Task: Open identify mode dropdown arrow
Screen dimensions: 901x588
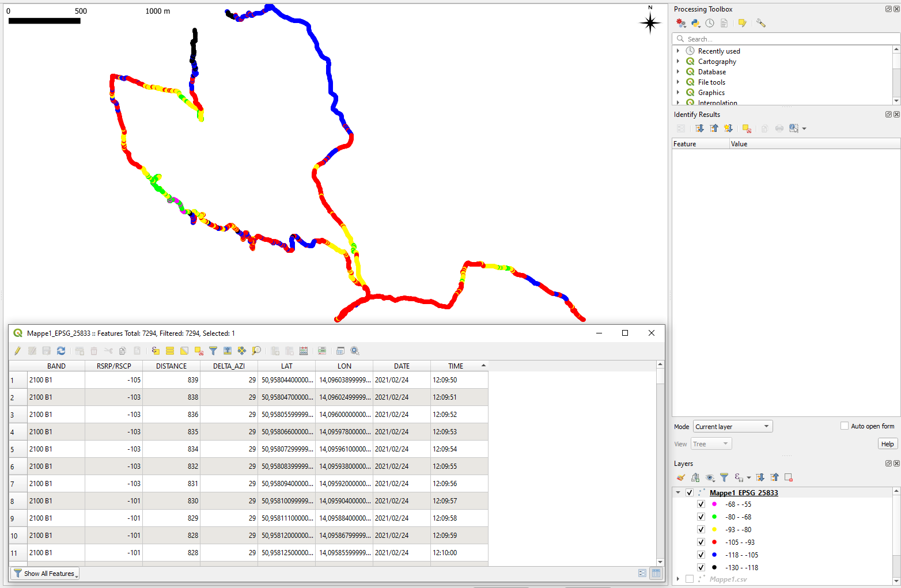Action: click(x=804, y=128)
